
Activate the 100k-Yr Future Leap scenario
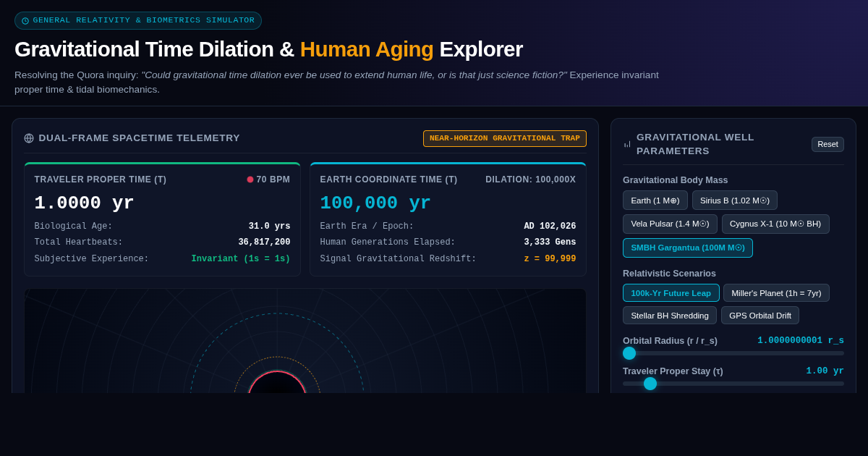[671, 293]
